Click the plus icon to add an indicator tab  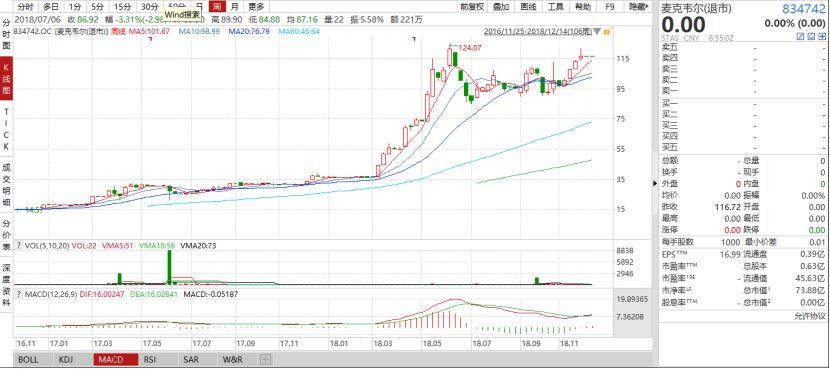coord(265,359)
